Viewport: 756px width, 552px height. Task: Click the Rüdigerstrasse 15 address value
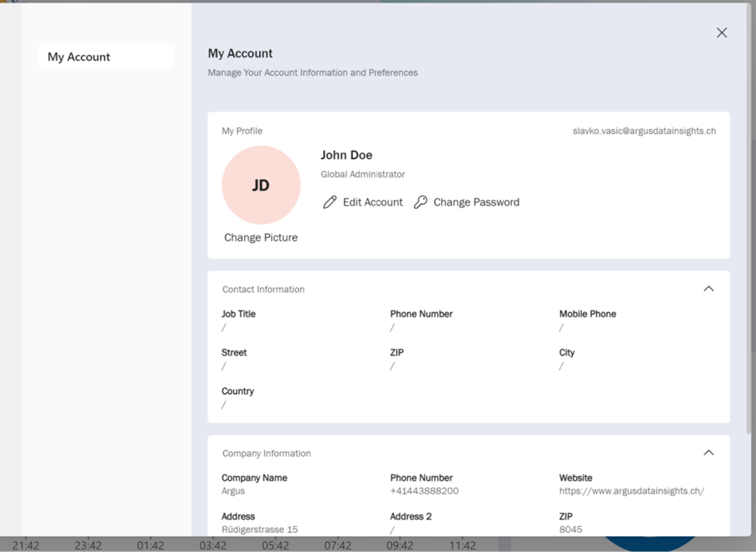(x=259, y=530)
